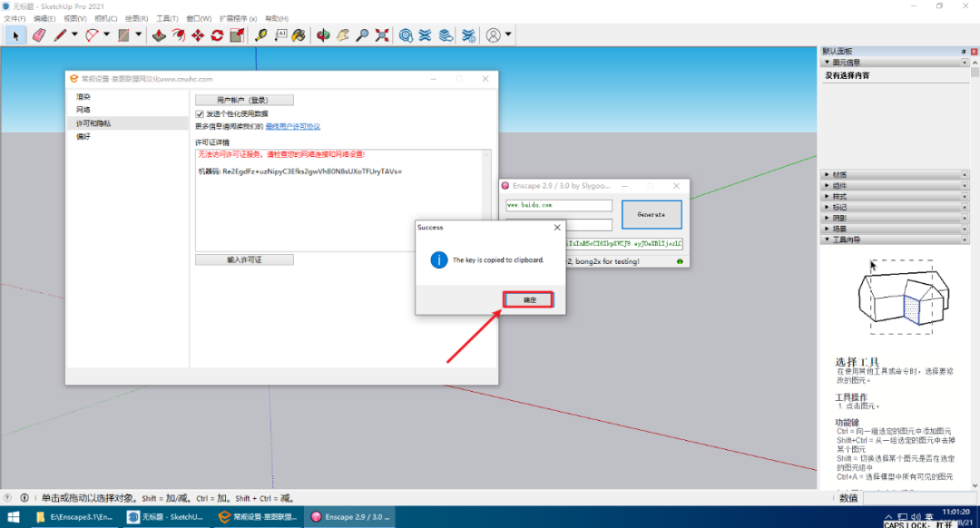Click the 确定 button in Success dialog
980x528 pixels.
pyautogui.click(x=529, y=299)
